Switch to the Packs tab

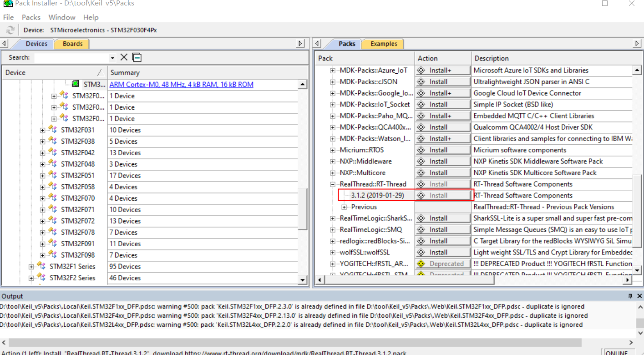[346, 44]
